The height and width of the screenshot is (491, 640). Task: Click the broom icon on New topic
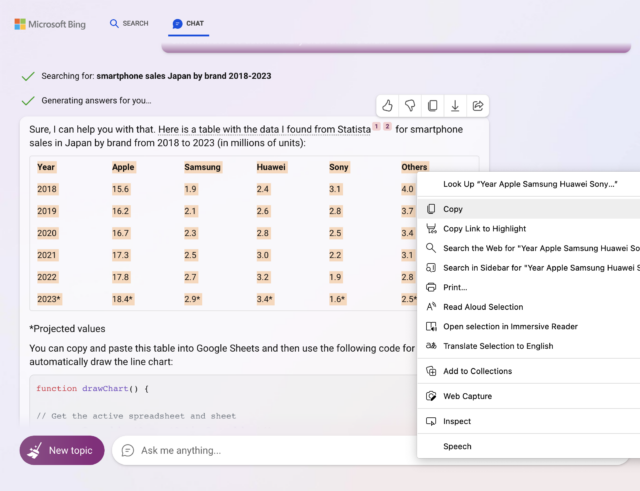pyautogui.click(x=35, y=451)
